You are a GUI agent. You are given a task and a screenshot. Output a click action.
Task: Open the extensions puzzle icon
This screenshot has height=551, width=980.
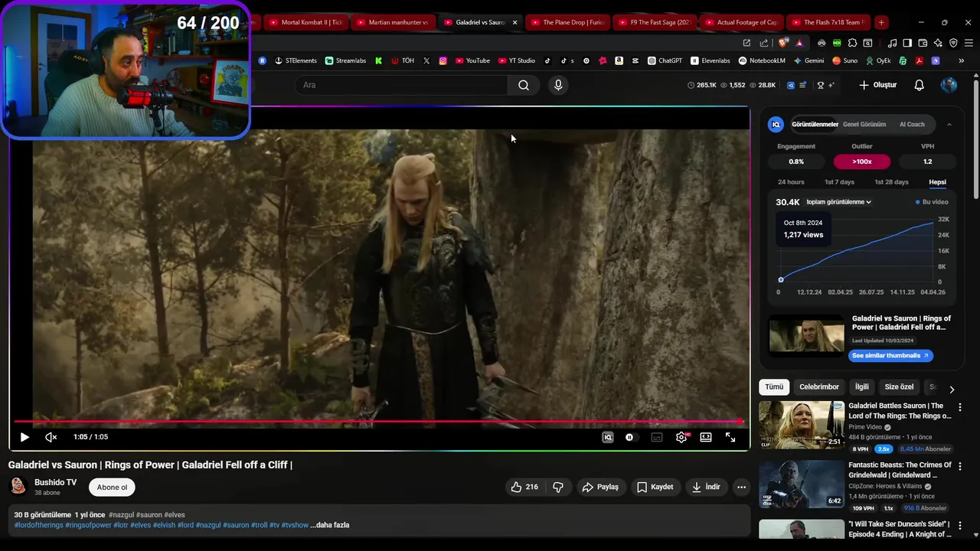click(852, 43)
